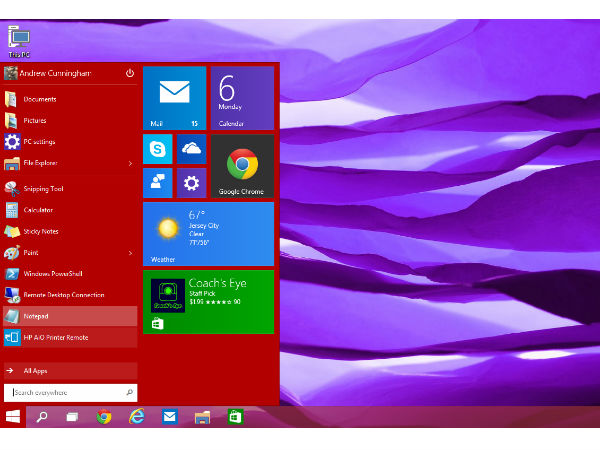Click the Search everywhere text box
Image resolution: width=600 pixels, height=450 pixels.
(70, 393)
